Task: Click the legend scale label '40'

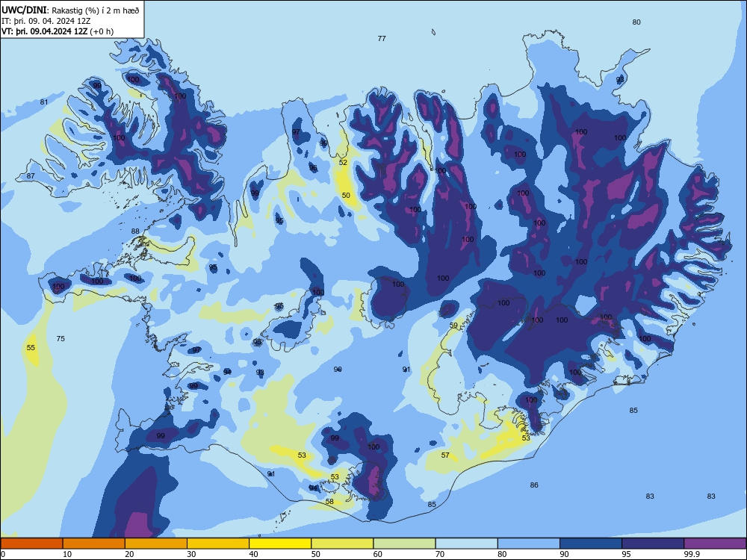Action: (253, 554)
